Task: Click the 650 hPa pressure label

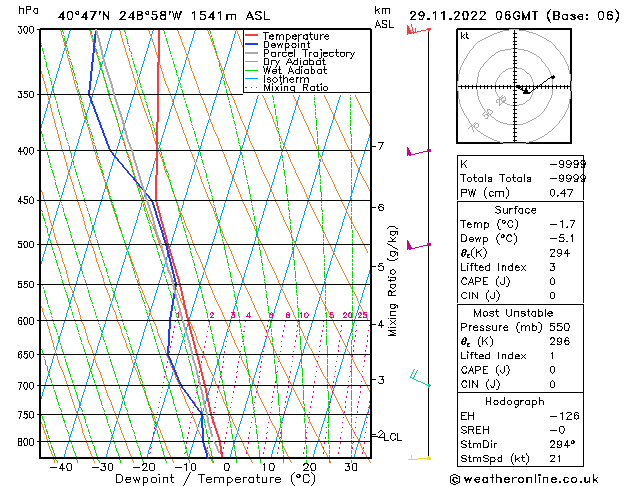Action: (28, 355)
